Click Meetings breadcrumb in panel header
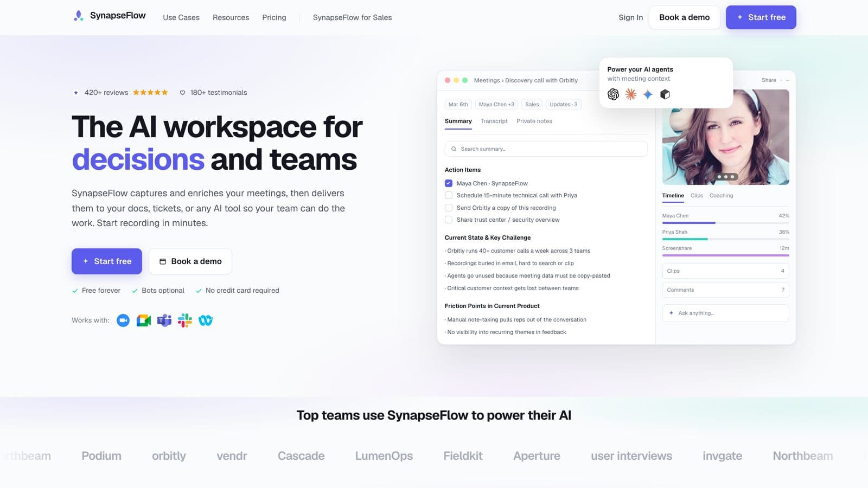 click(x=487, y=80)
